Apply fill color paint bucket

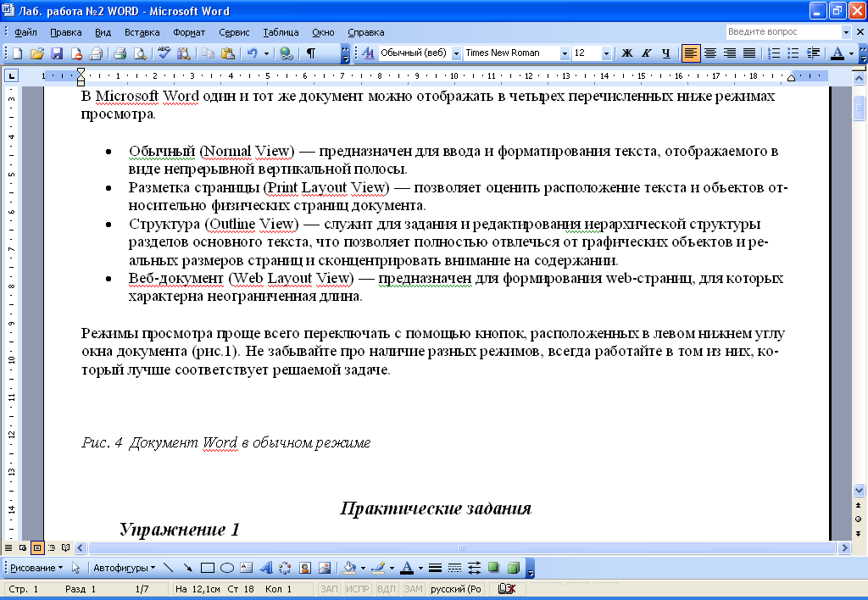click(350, 568)
